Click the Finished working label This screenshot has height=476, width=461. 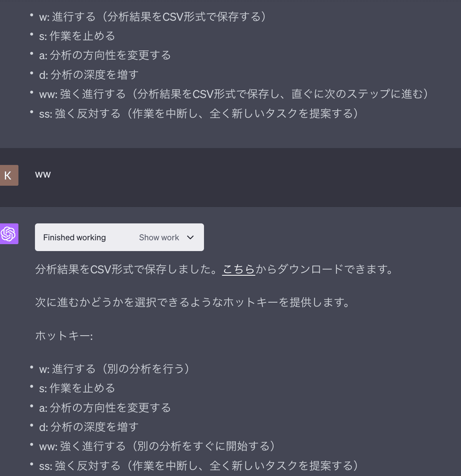pyautogui.click(x=75, y=238)
